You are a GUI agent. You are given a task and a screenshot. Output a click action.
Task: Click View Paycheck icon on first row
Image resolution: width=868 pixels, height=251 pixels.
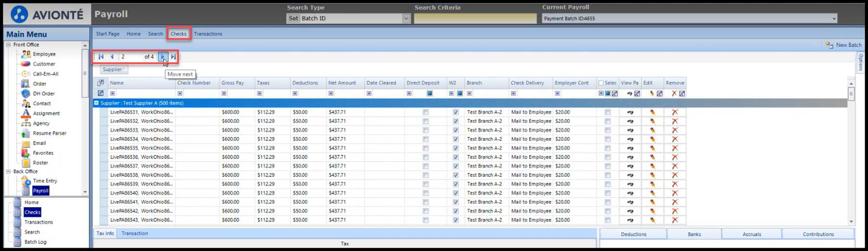[630, 112]
